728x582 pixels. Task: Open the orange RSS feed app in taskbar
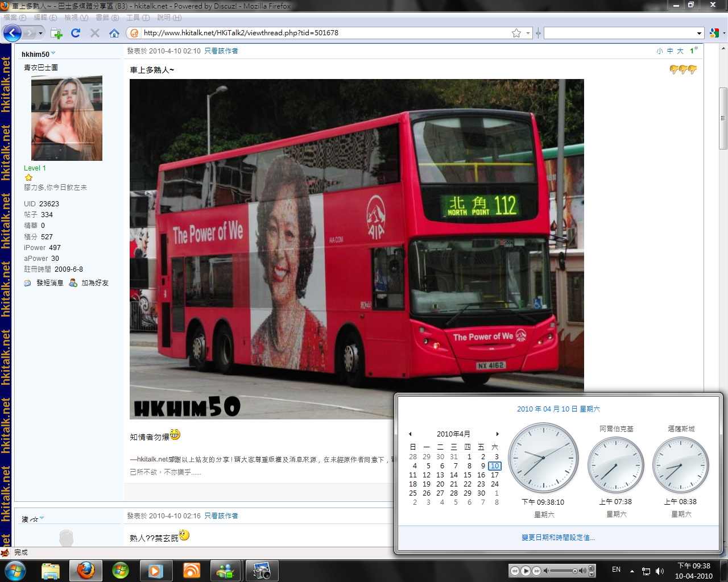(191, 571)
